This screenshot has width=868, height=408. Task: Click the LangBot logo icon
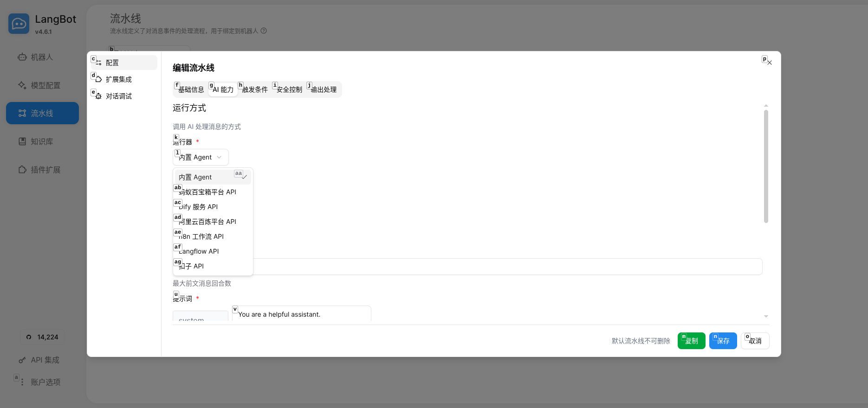[x=19, y=24]
